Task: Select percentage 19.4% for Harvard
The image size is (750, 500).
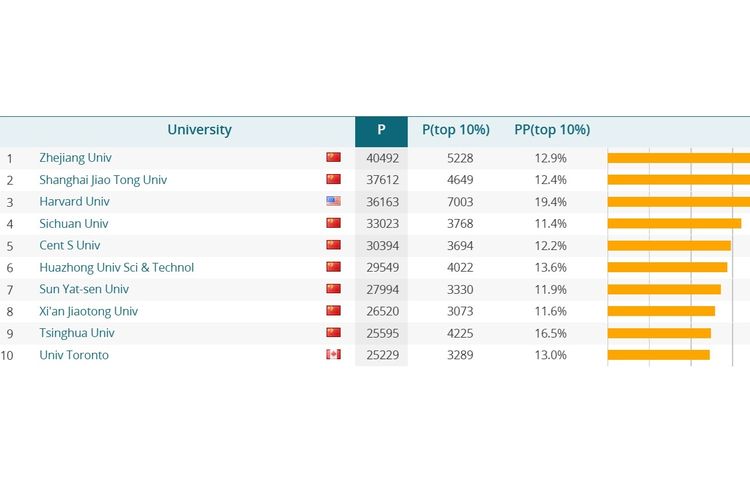Action: tap(551, 202)
